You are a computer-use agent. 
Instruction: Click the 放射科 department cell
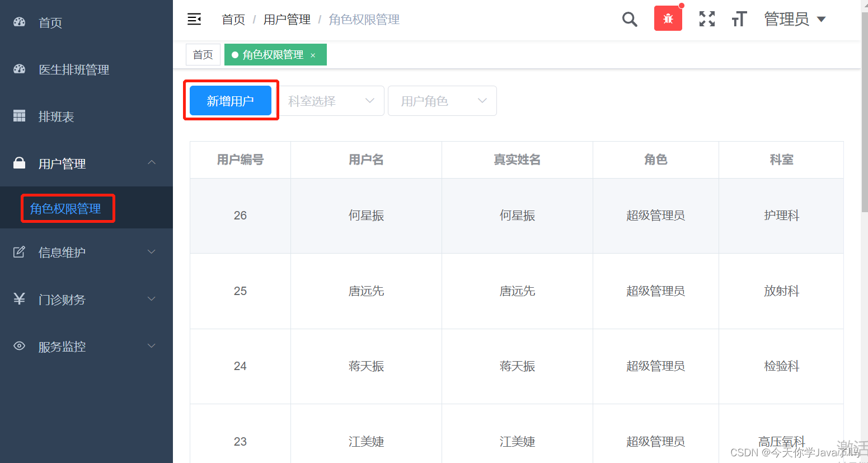point(782,291)
